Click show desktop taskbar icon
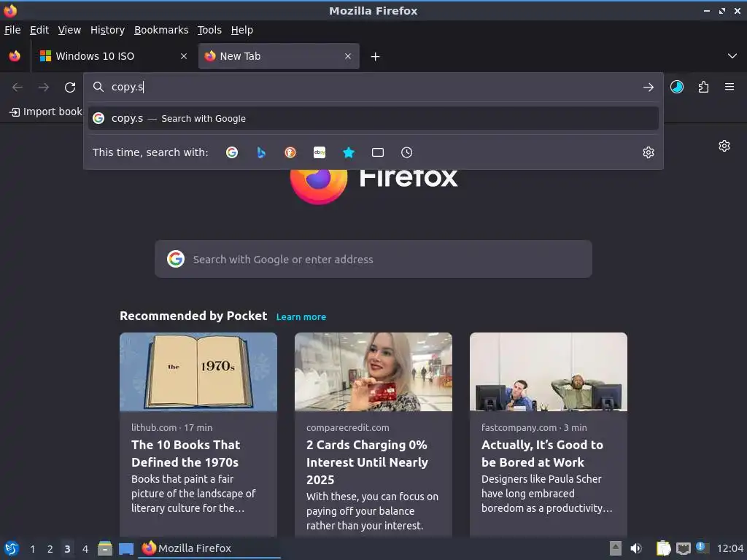 point(125,549)
